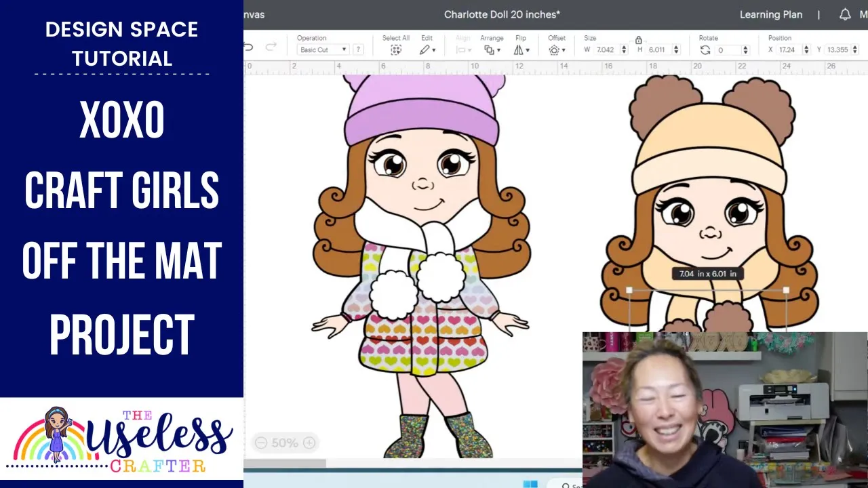This screenshot has height=488, width=868.
Task: Click the Size width input field
Action: (607, 50)
